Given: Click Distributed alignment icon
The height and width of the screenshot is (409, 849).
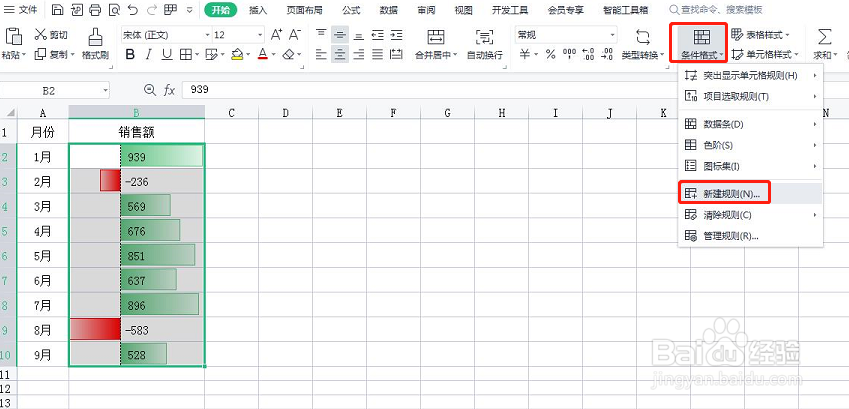Looking at the screenshot, I should click(x=396, y=54).
